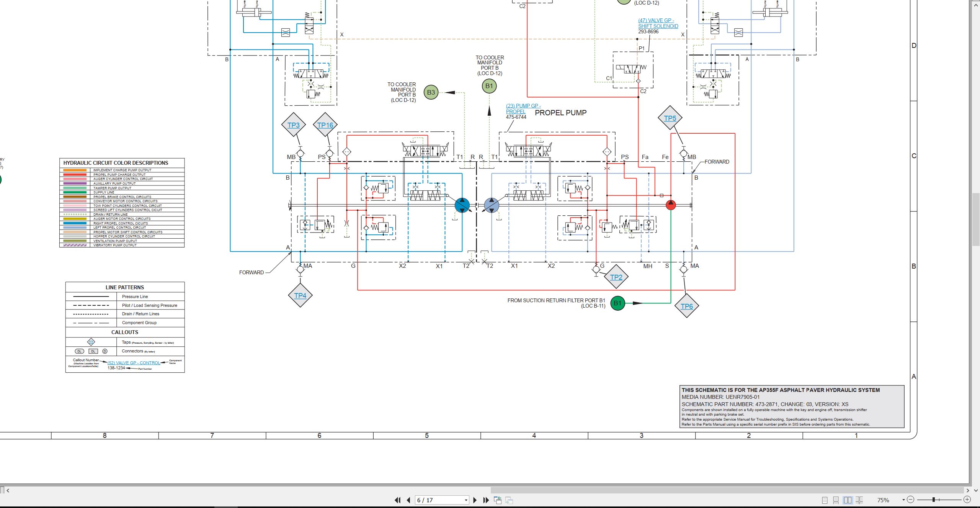Open the (23) PUMP GP - PROPEL link
980x508 pixels.
pyautogui.click(x=523, y=108)
